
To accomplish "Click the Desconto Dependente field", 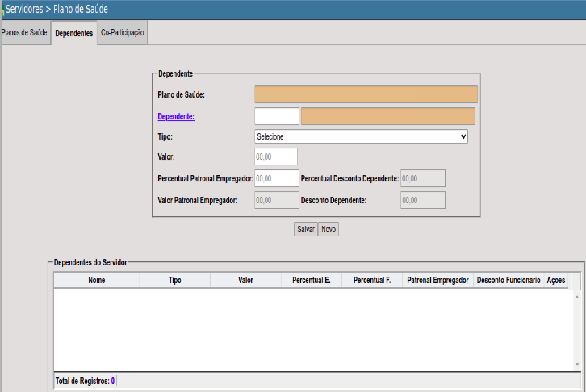I will click(422, 199).
